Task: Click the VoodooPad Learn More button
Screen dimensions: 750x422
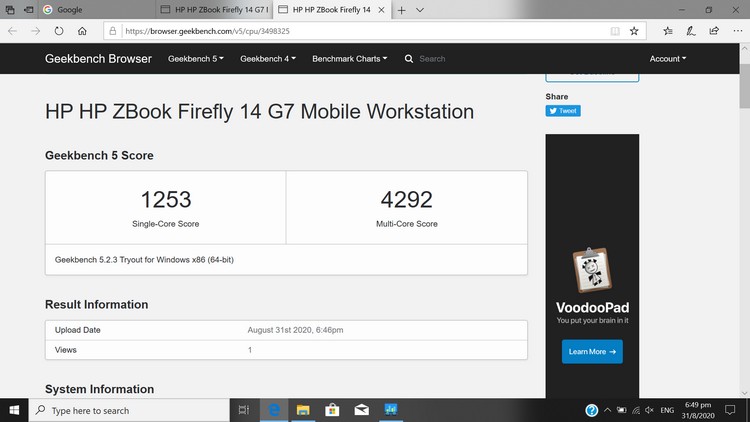Action: click(592, 352)
